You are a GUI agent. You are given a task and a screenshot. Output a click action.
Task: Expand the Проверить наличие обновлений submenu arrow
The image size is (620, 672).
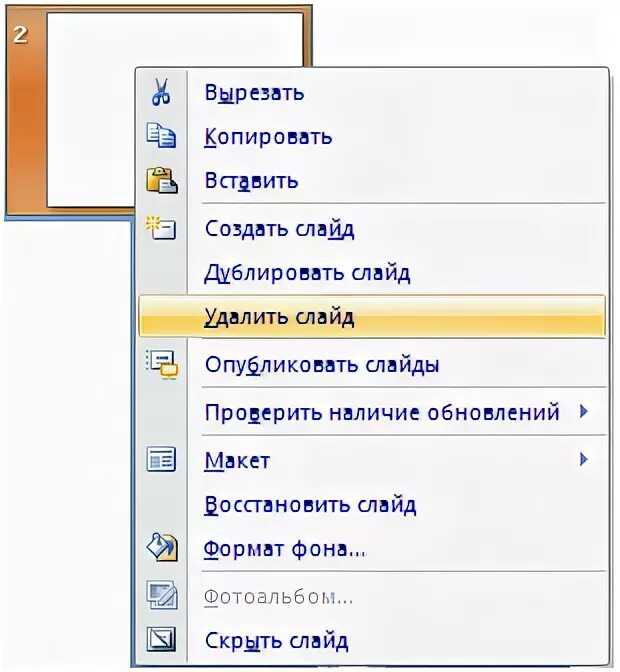coord(583,412)
